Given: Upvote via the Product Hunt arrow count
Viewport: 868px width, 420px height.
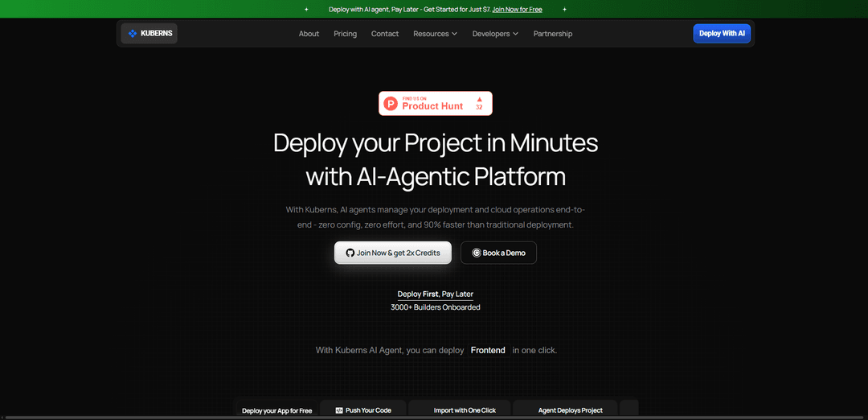Looking at the screenshot, I should point(479,103).
